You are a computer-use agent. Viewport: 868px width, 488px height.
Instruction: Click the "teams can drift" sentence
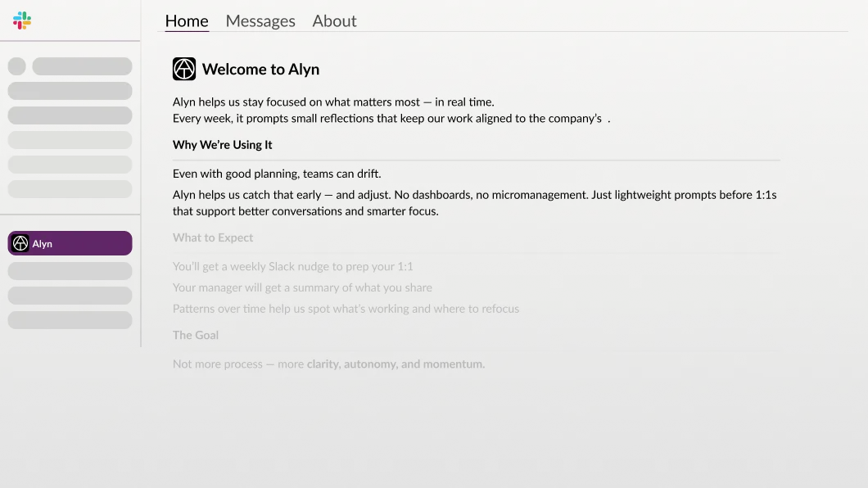(x=277, y=174)
